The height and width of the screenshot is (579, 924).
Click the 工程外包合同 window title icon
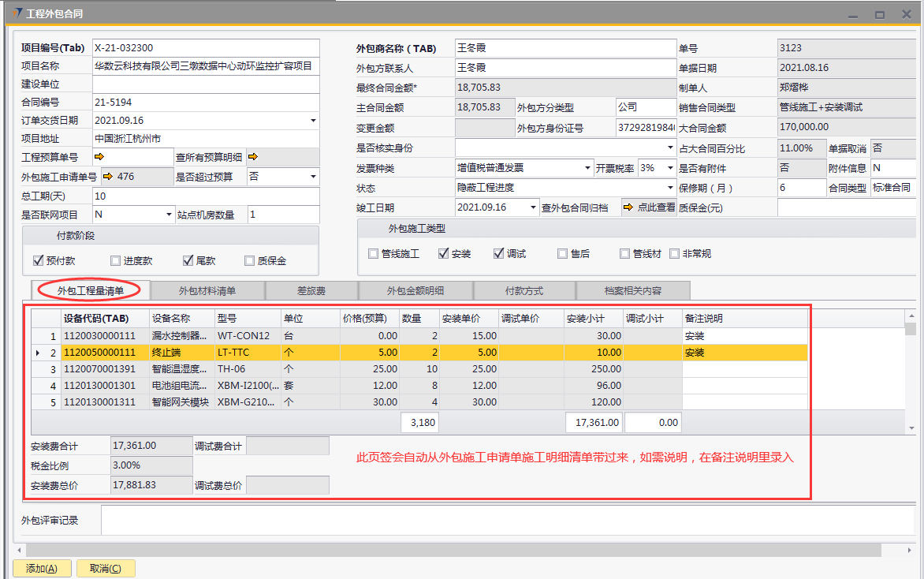[x=16, y=13]
